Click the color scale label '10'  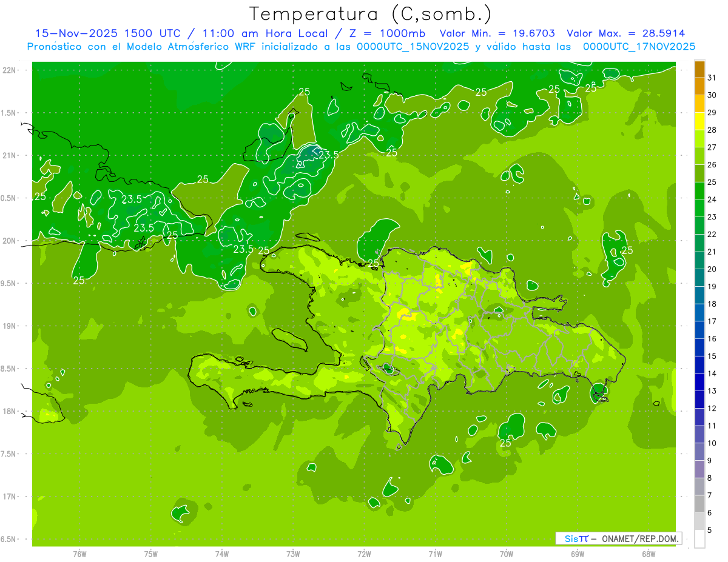pos(712,443)
